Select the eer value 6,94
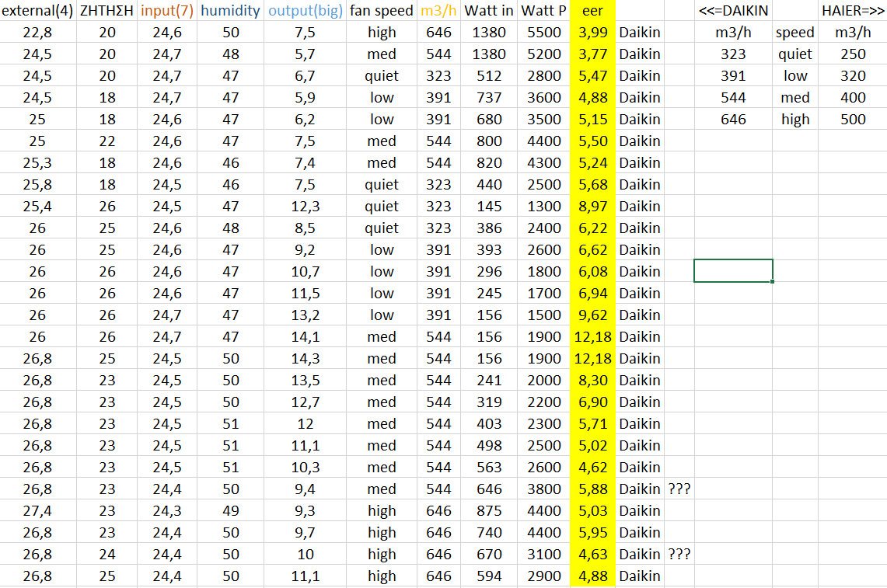The height and width of the screenshot is (588, 887). tap(593, 294)
